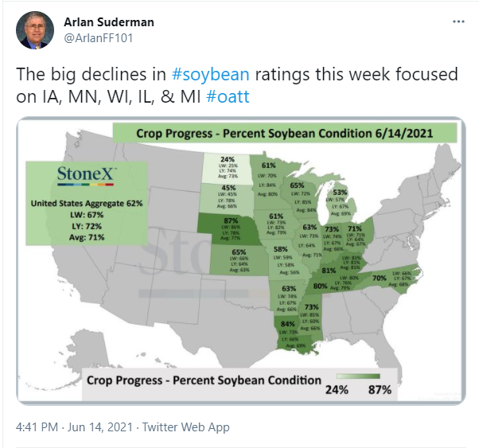The image size is (479, 448).
Task: Click Nebraska's 87% soybean rating
Action: 231,220
